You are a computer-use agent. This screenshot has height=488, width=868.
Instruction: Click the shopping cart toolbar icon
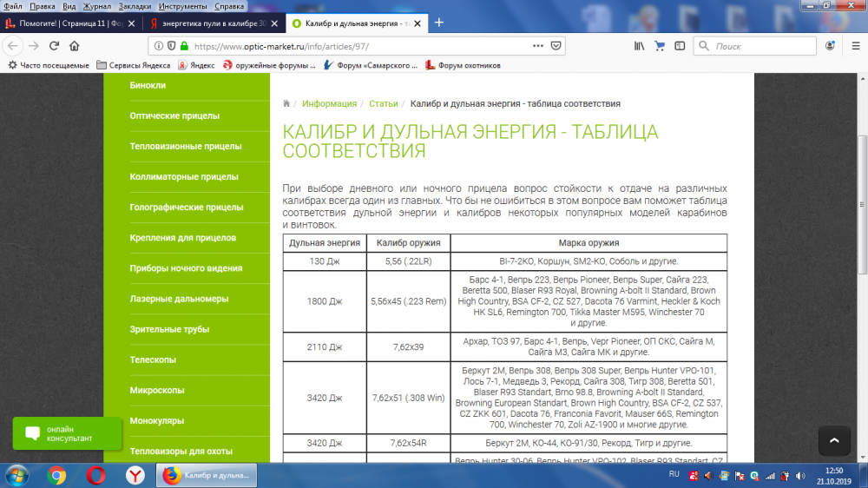660,46
